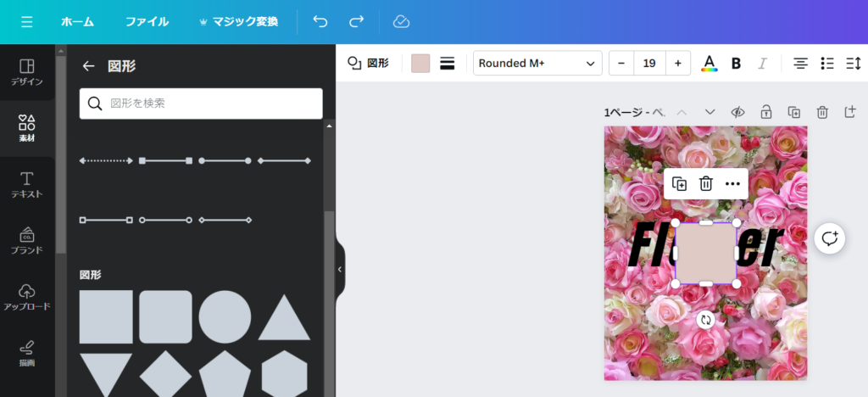
Task: Click the マジック変換 button
Action: (x=238, y=21)
